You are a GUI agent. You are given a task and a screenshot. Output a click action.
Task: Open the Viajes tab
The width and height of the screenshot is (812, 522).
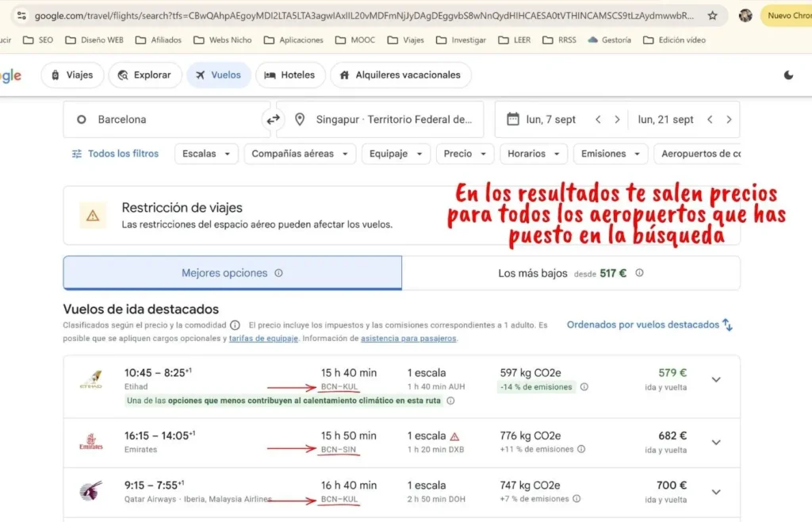(x=72, y=75)
